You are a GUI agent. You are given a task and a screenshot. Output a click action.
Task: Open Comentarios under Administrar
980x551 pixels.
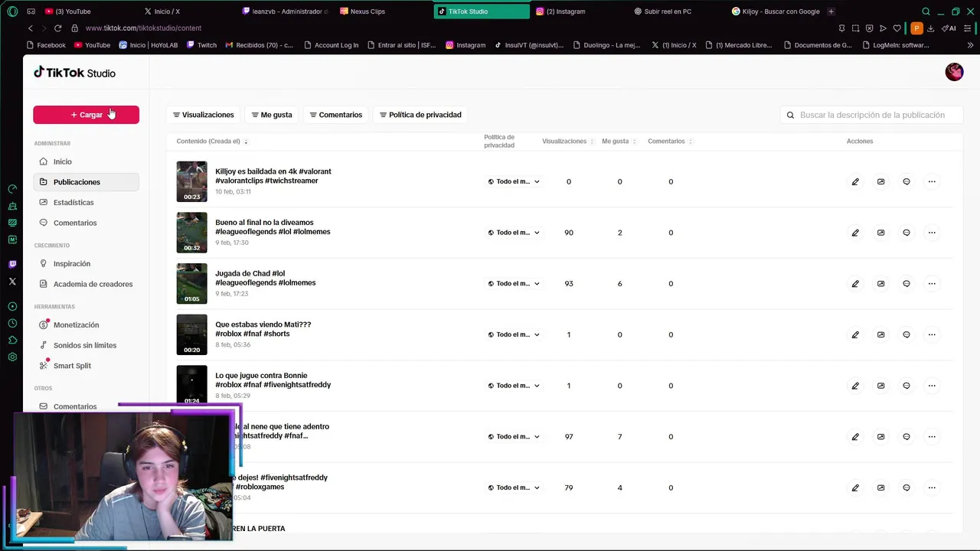[x=86, y=223]
